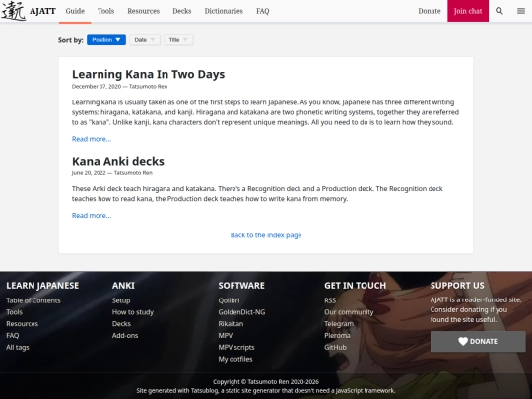532x399 pixels.
Task: Read more about Learning Kana In Two Days
Action: (92, 139)
